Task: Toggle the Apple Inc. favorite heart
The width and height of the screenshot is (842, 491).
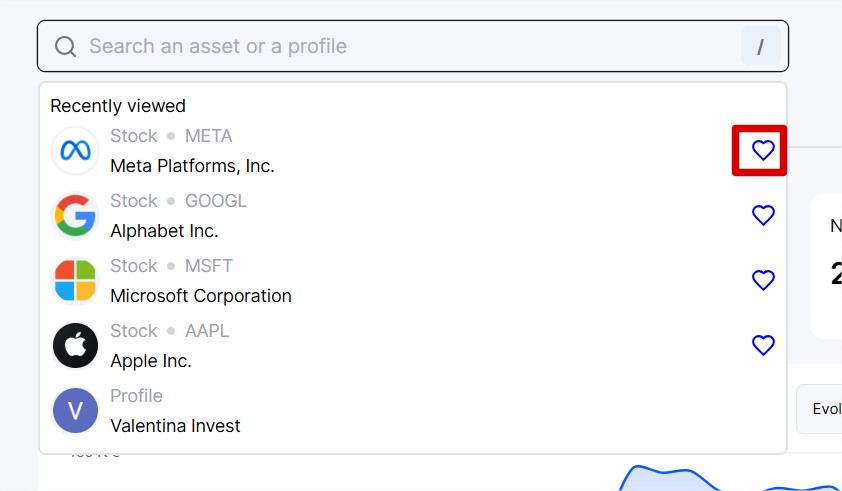Action: [763, 345]
